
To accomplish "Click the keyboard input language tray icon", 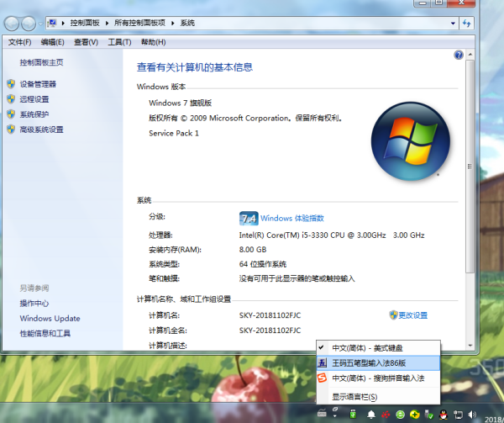I will [322, 413].
